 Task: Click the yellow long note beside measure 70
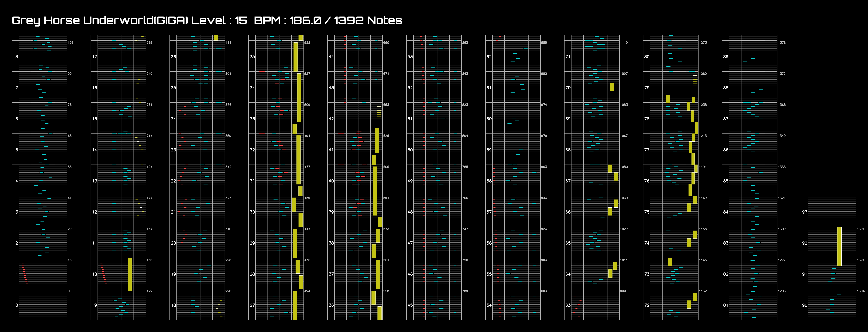(612, 87)
